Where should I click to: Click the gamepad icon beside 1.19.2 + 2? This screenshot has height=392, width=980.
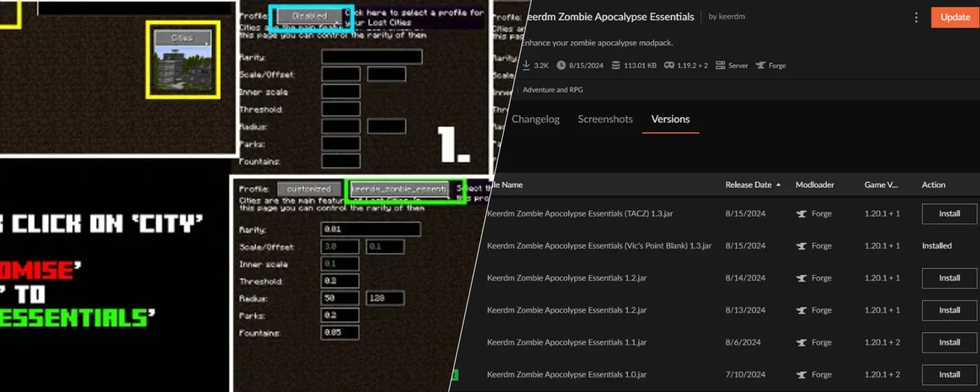pyautogui.click(x=669, y=65)
